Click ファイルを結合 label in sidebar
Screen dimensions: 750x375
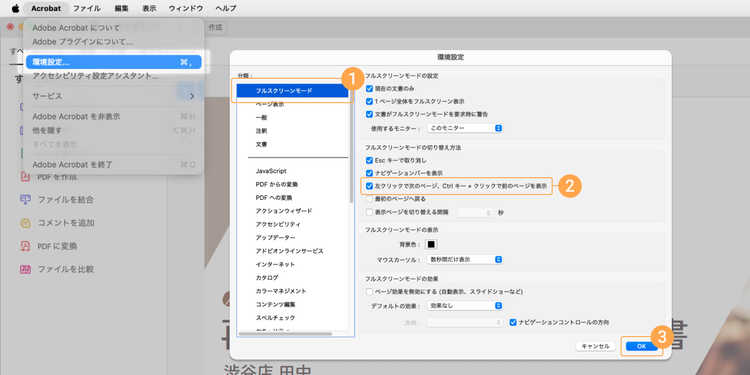point(66,200)
